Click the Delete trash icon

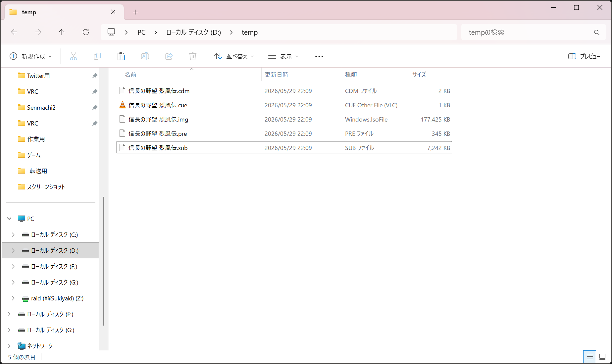click(193, 56)
